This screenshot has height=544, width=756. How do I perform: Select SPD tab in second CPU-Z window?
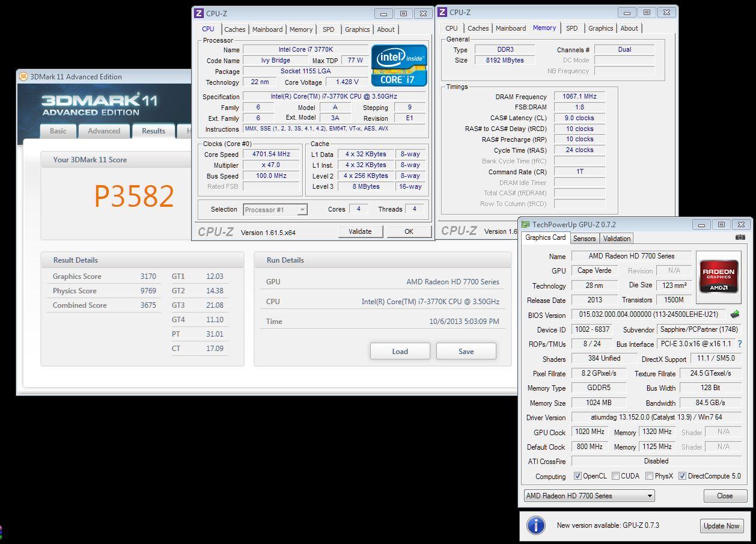(572, 28)
